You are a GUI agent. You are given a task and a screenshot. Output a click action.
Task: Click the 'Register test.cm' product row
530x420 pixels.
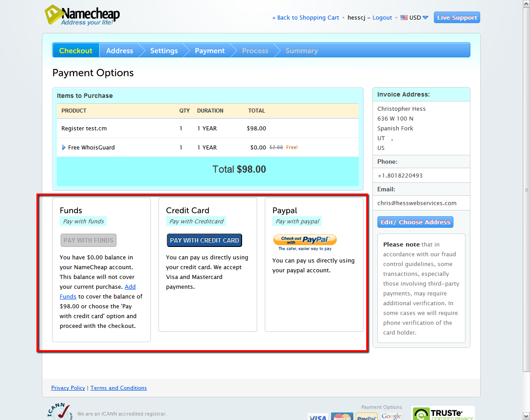(x=207, y=129)
